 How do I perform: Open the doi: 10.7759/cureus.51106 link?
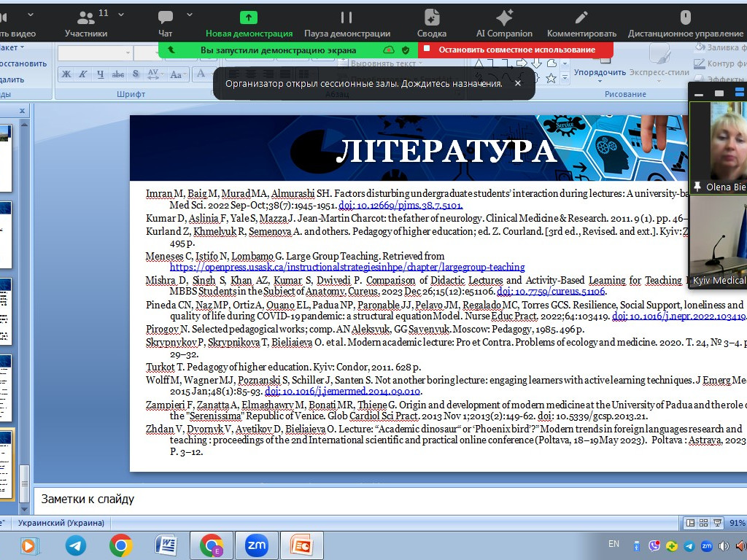point(551,291)
